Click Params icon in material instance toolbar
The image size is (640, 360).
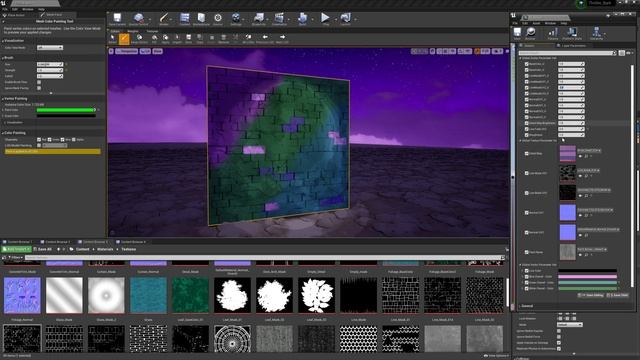(553, 33)
